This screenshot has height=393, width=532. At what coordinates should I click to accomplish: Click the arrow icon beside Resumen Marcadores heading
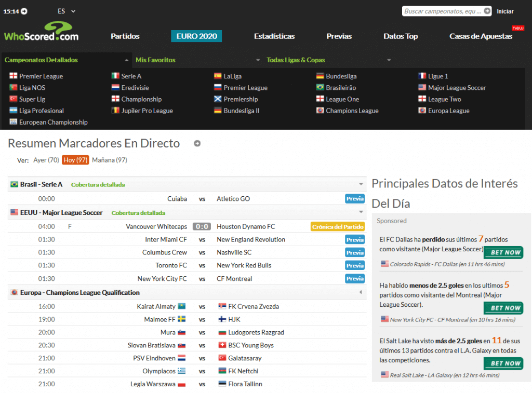[x=197, y=143]
